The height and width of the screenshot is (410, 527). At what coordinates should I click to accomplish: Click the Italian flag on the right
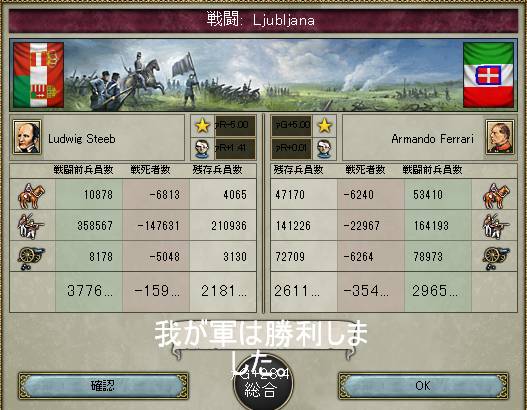(488, 75)
